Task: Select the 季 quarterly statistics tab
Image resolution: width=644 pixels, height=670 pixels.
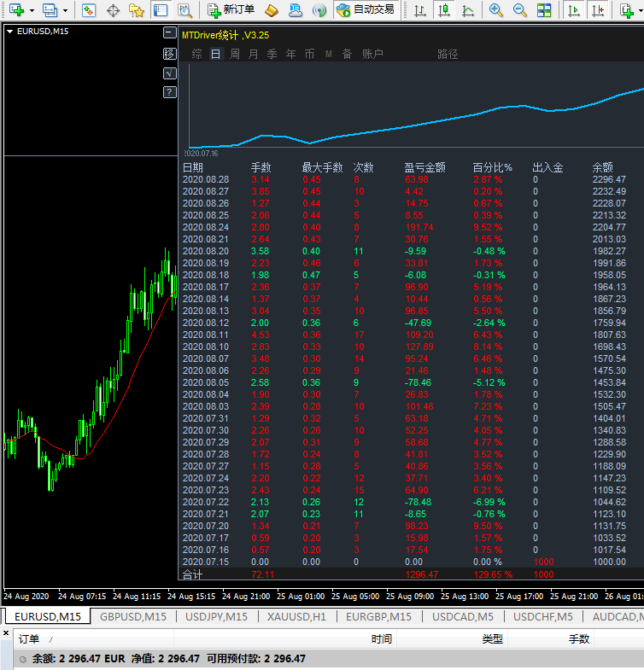Action: [272, 54]
